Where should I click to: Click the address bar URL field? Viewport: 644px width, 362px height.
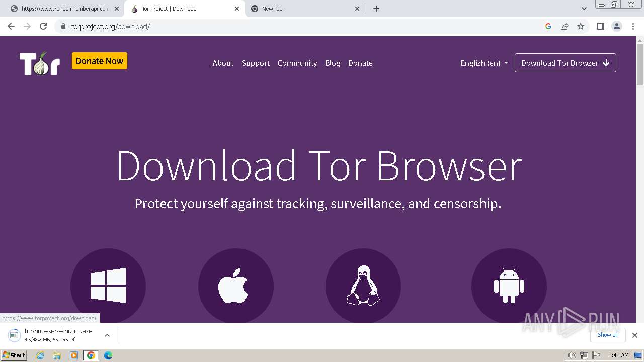[x=302, y=26]
